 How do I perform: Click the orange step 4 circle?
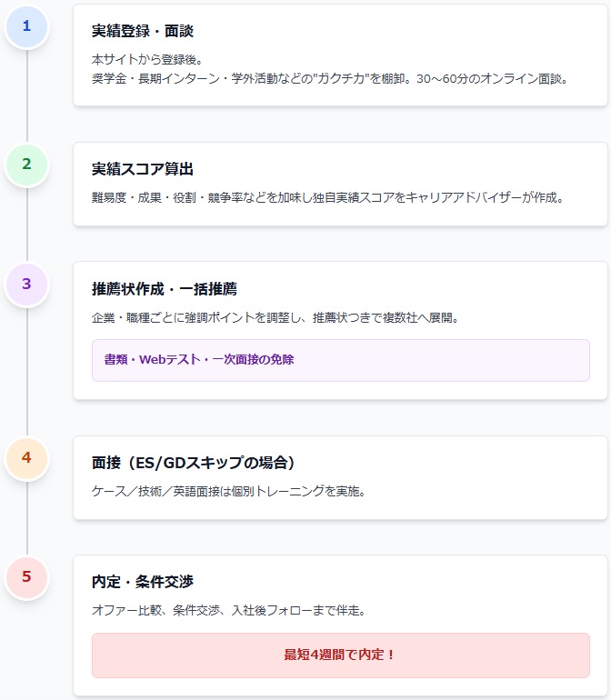(26, 457)
